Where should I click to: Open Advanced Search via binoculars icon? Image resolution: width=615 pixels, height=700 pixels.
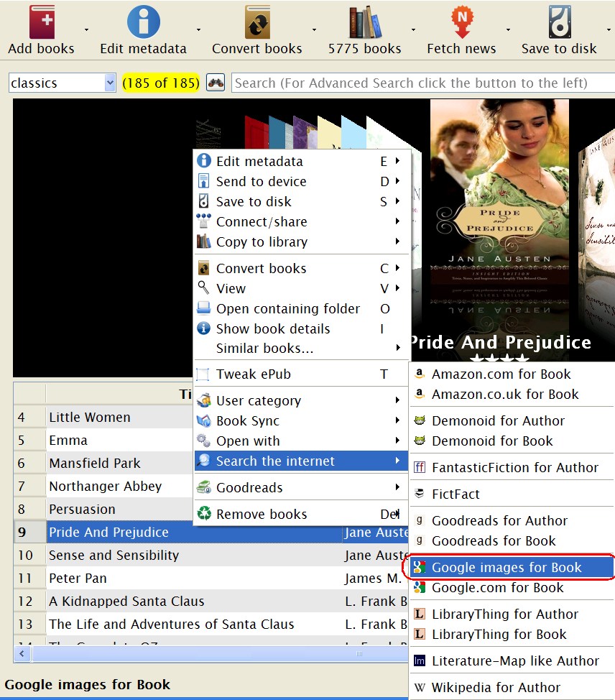pos(216,83)
